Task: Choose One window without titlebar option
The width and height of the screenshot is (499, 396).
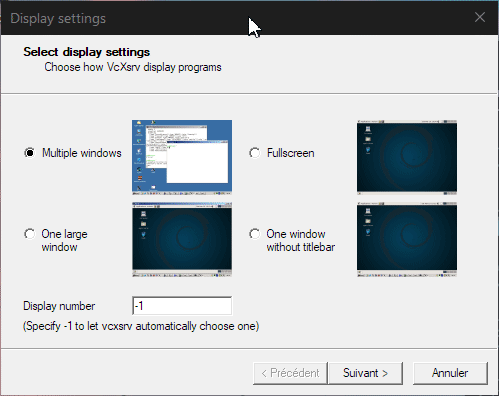Action: [255, 234]
